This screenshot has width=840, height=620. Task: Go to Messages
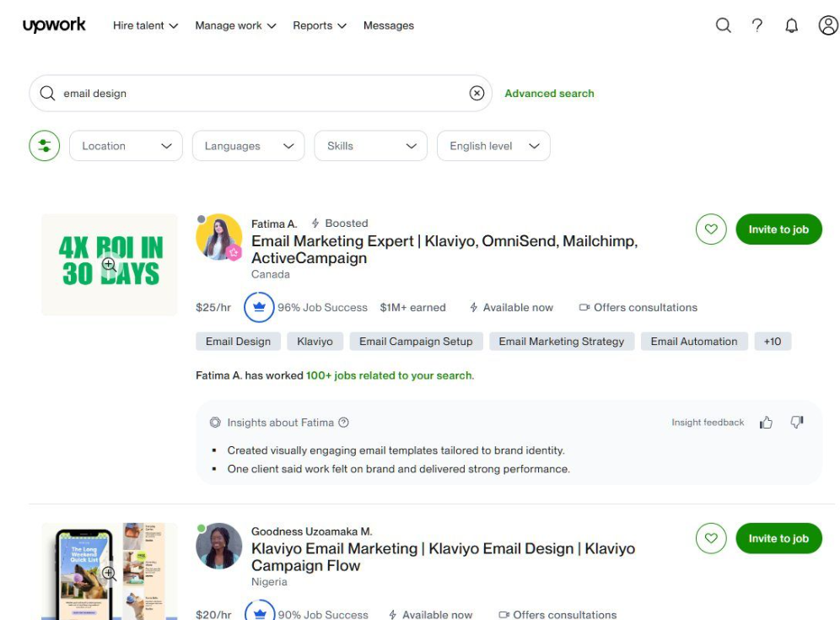pyautogui.click(x=389, y=25)
